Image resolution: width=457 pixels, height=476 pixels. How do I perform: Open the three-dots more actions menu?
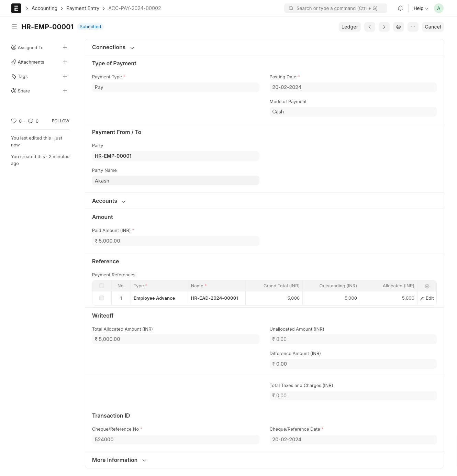413,27
